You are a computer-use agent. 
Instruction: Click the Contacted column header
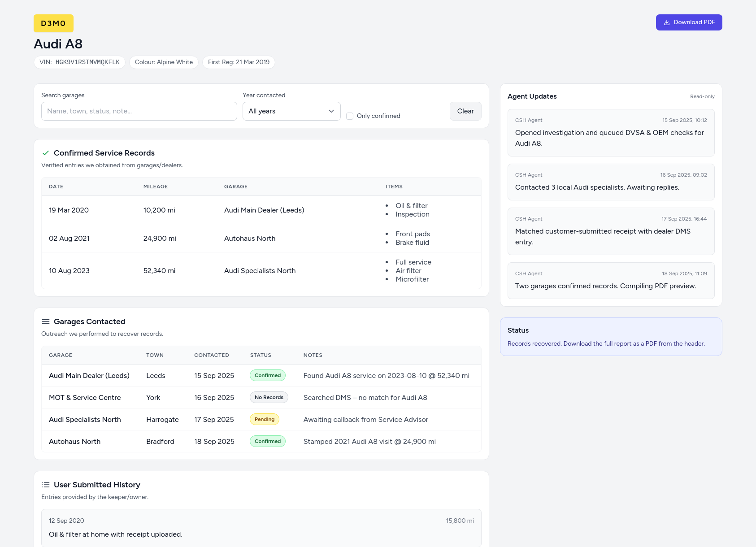point(211,355)
